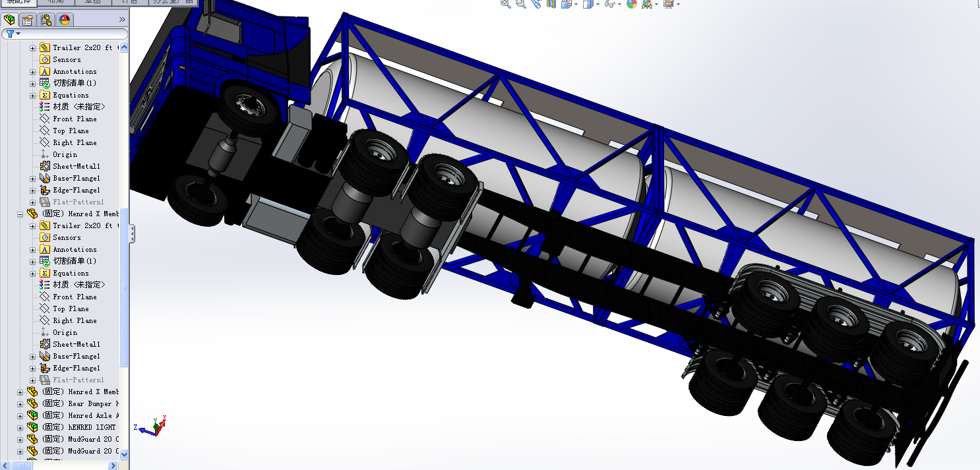The width and height of the screenshot is (980, 470).
Task: Click the Previous View icon
Action: click(536, 4)
